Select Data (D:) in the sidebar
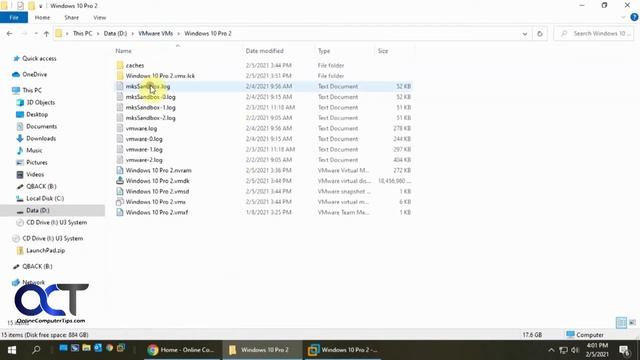Viewport: 640px width, 360px height. coord(38,211)
